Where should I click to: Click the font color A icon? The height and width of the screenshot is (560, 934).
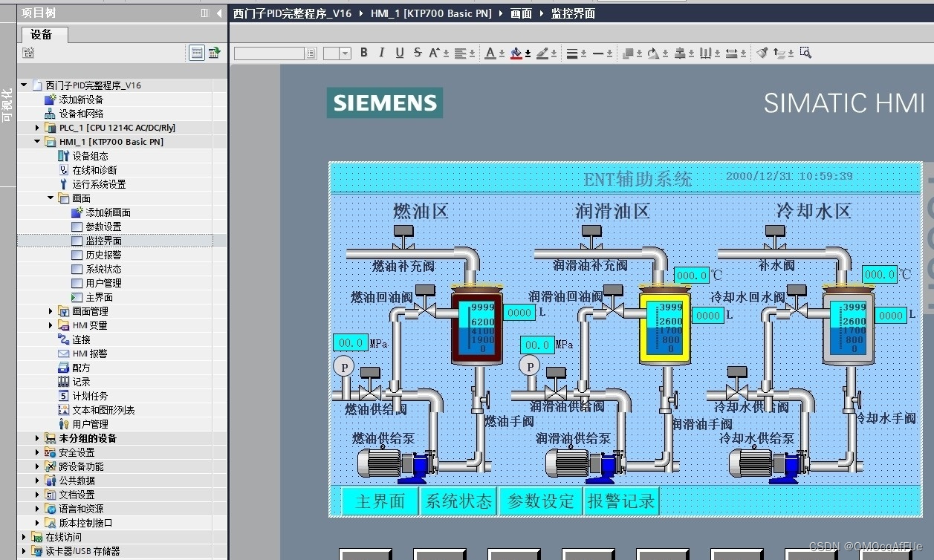point(490,53)
